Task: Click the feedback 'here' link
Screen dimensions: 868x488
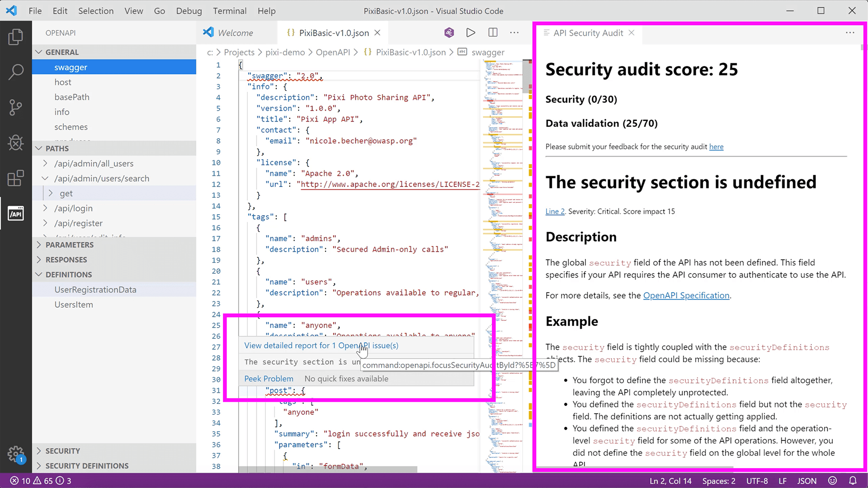Action: (716, 147)
